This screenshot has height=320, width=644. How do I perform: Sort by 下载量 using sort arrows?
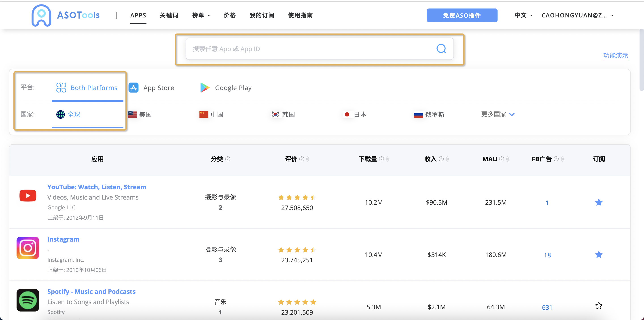(388, 159)
